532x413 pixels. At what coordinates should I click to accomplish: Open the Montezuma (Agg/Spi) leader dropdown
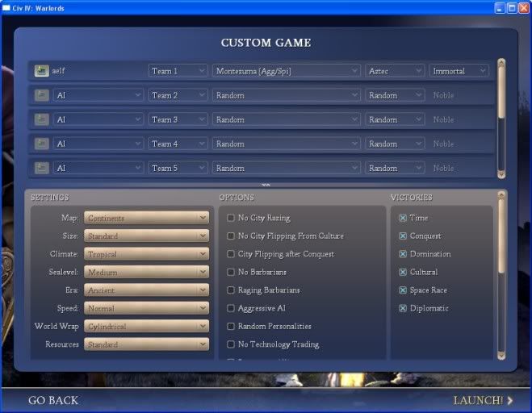pos(286,71)
